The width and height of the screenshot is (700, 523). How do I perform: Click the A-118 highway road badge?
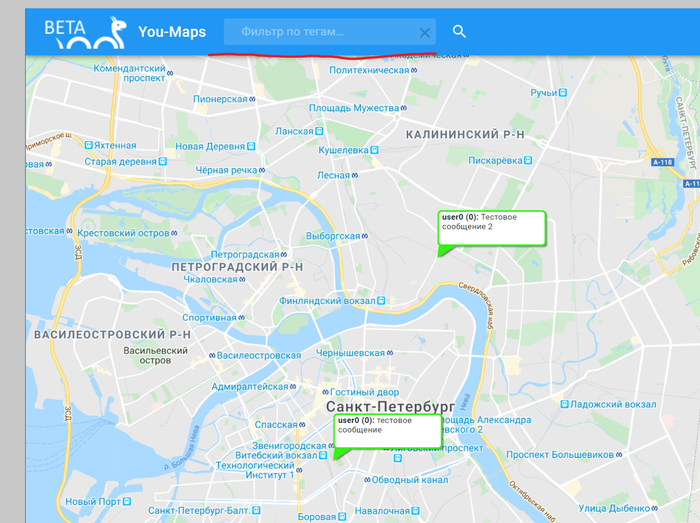pos(662,162)
